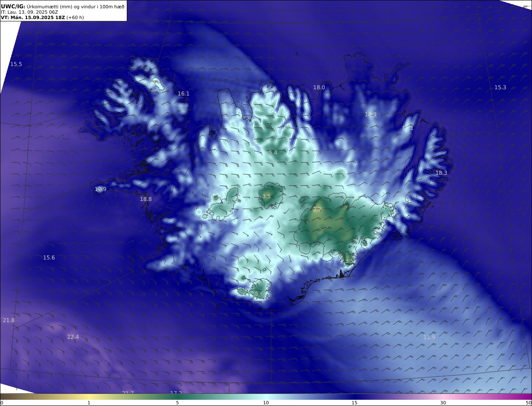This screenshot has height=406, width=532.
Task: Click the UWC/IG map title text
Action: (x=62, y=6)
